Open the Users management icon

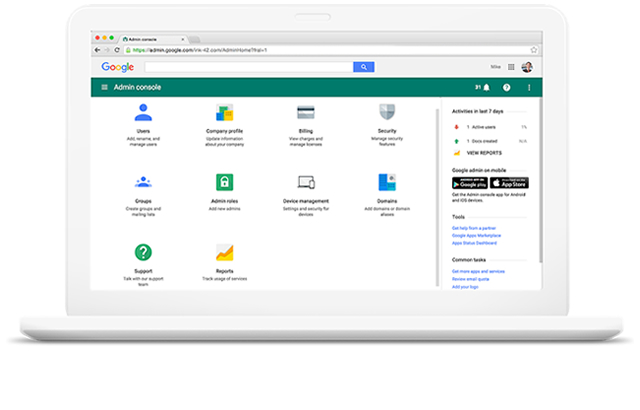click(143, 113)
